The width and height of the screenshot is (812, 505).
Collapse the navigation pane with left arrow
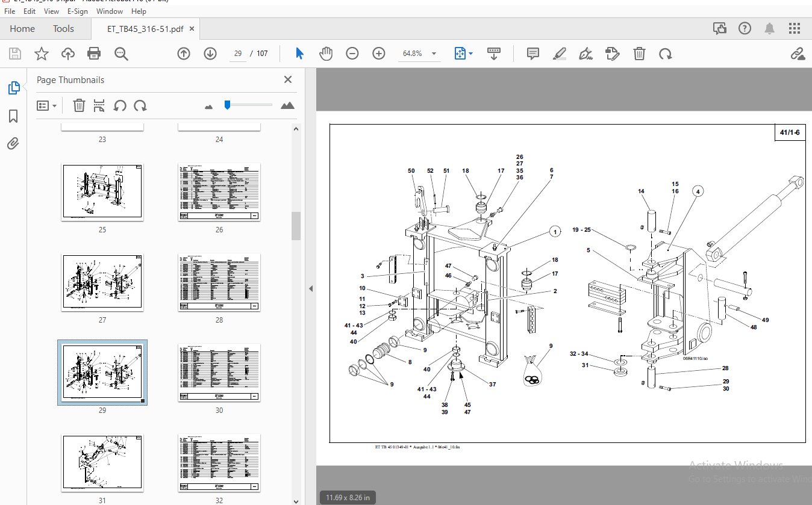(311, 288)
